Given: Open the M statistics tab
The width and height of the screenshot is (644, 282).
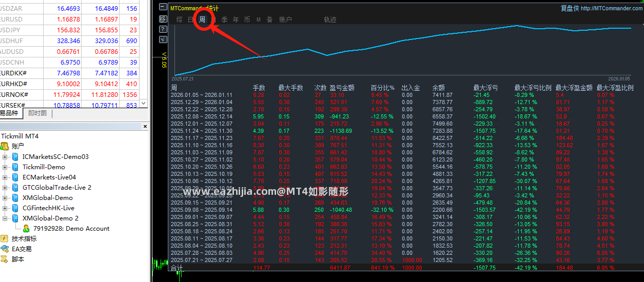Looking at the screenshot, I should (x=259, y=19).
